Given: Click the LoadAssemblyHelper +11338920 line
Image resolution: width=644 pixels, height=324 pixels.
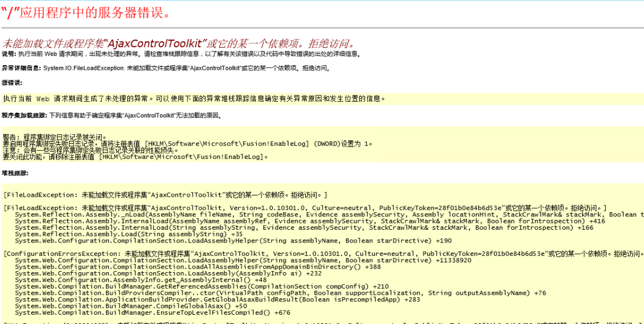Looking at the screenshot, I should pyautogui.click(x=243, y=260).
